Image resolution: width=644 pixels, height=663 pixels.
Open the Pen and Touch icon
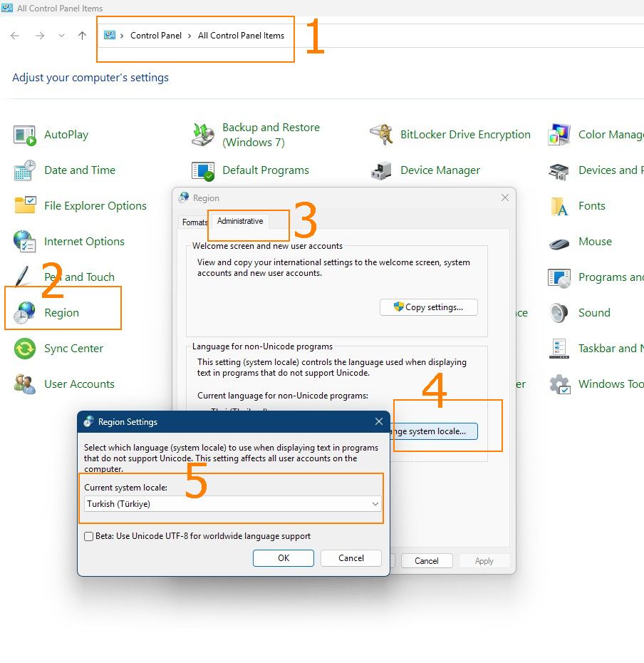click(x=22, y=277)
